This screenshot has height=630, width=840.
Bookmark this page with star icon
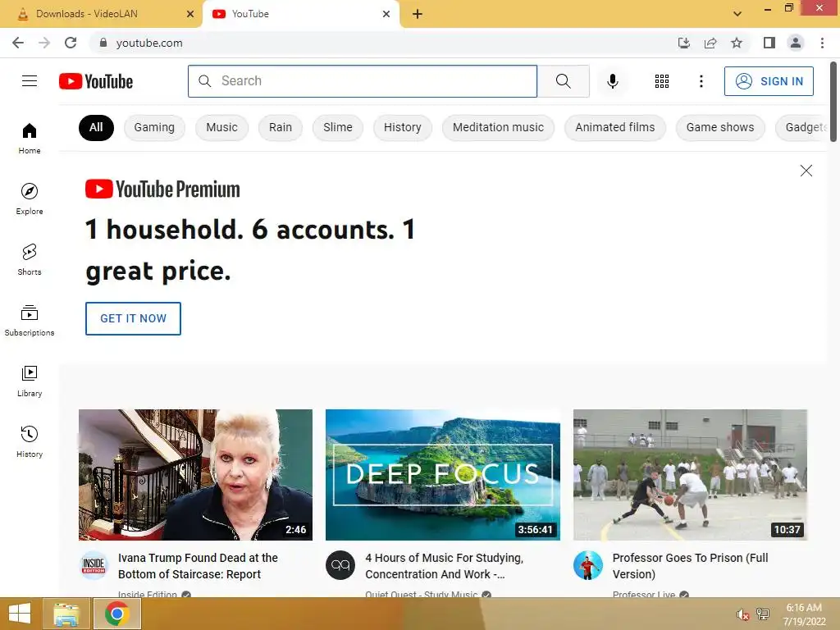pos(737,43)
